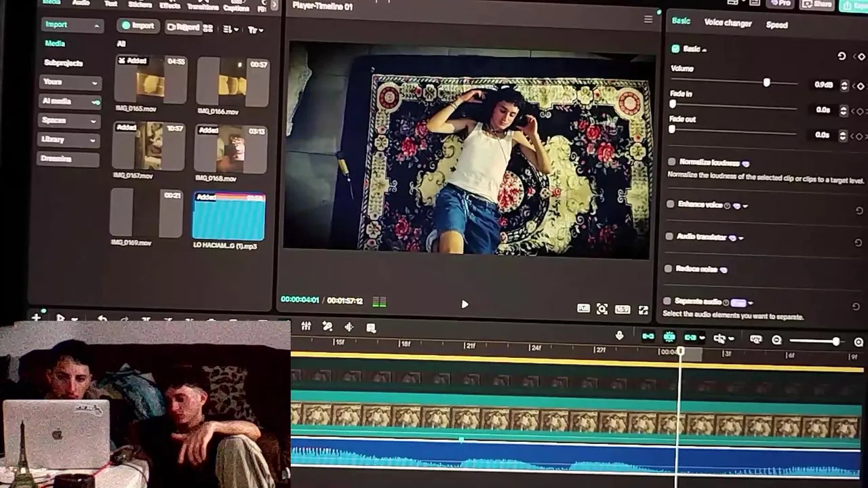Click the zoom out timeline icon
This screenshot has width=868, height=488.
pos(776,340)
